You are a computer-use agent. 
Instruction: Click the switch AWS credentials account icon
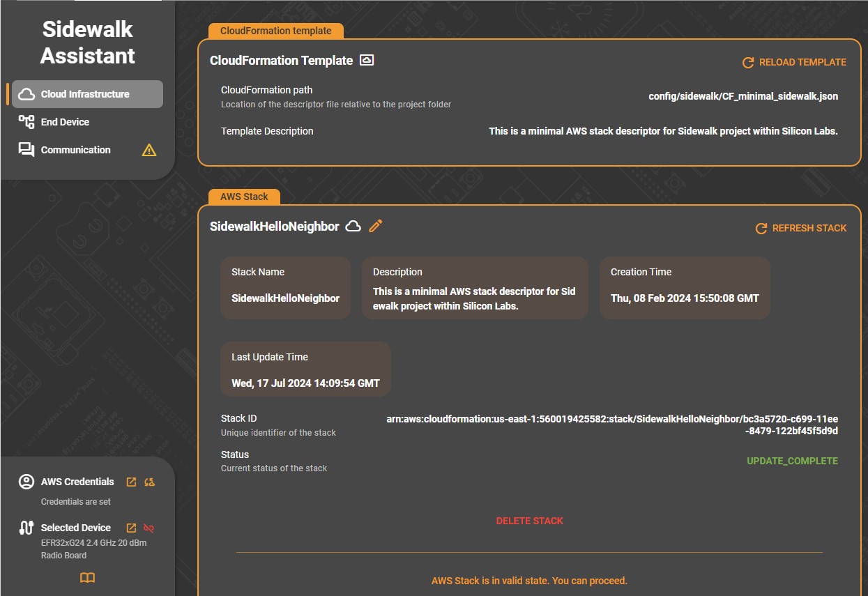tap(149, 482)
